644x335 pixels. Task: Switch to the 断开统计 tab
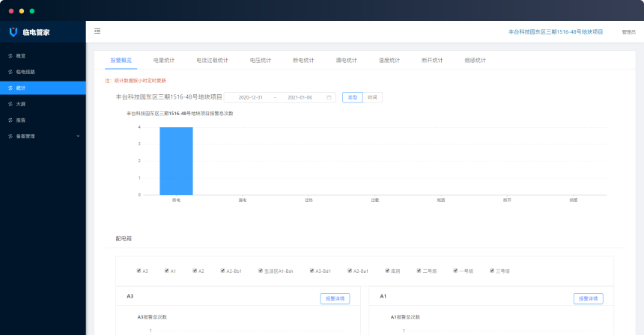pyautogui.click(x=432, y=61)
